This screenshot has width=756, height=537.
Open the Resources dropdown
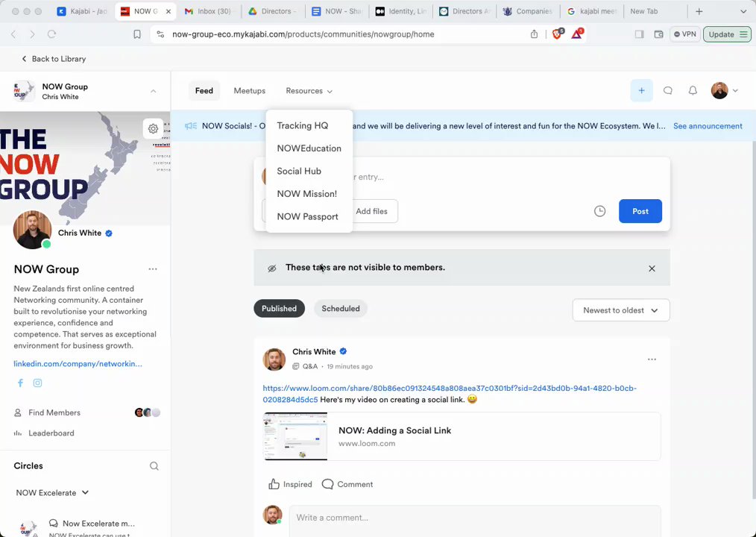(309, 91)
